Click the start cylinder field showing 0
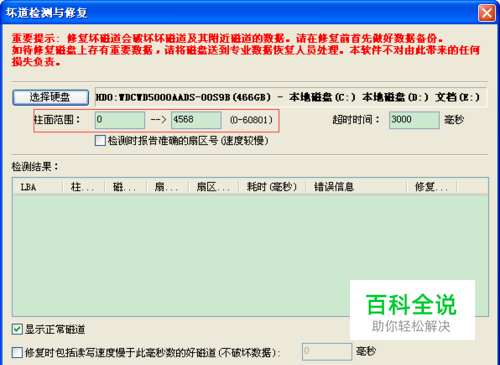The height and width of the screenshot is (365, 500). pos(120,120)
